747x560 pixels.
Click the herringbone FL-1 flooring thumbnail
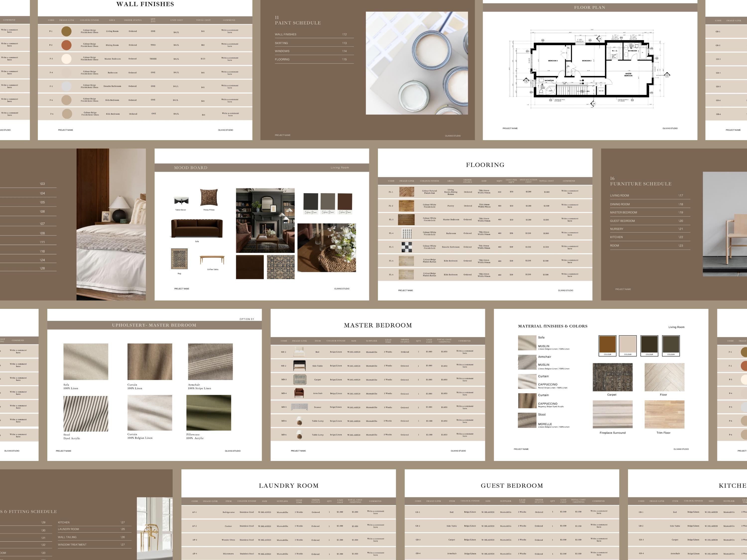pyautogui.click(x=407, y=192)
